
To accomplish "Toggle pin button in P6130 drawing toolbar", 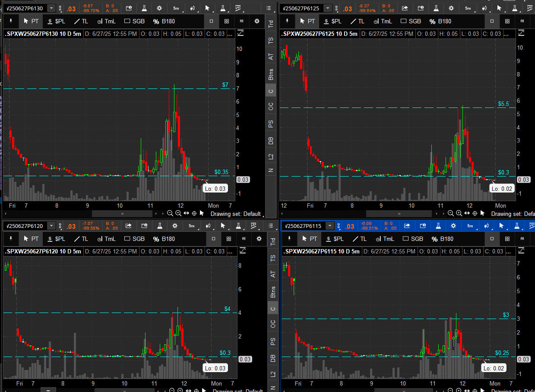I will point(11,21).
